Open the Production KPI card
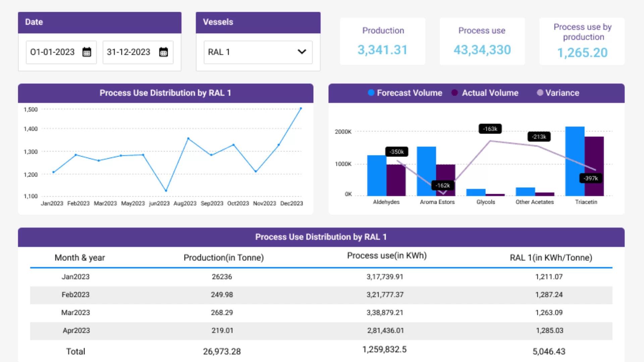The height and width of the screenshot is (362, 644). point(383,41)
